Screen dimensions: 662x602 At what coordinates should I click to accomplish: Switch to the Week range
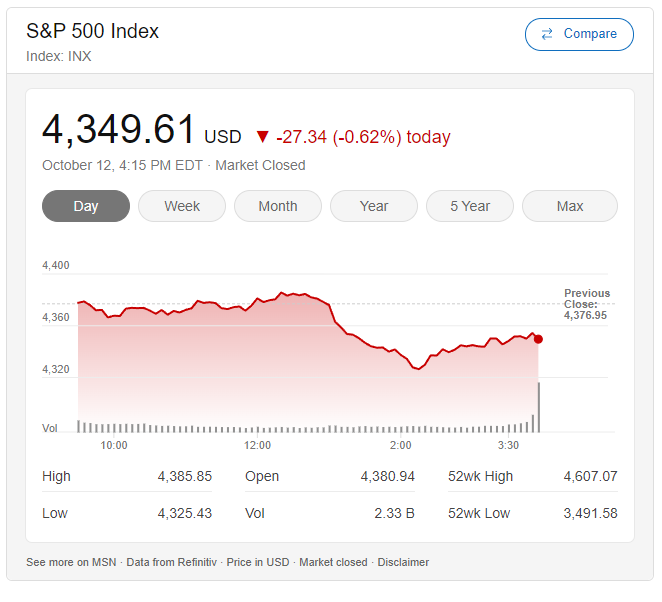[x=182, y=206]
